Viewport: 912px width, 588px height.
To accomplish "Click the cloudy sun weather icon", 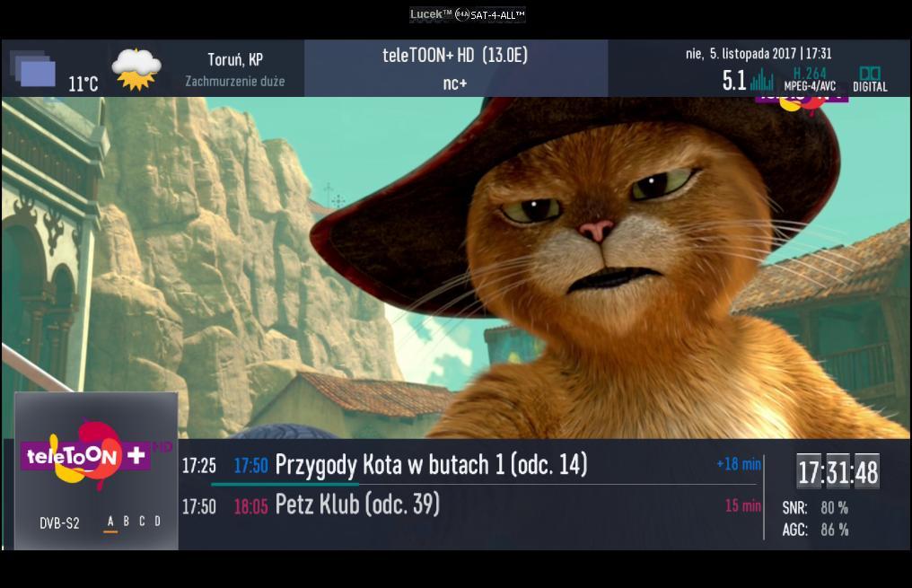I will pos(136,69).
